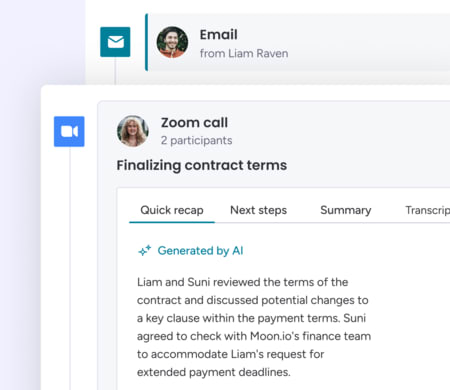Screen dimensions: 450x390
Task: Open the Zoom call host's avatar
Action: click(x=133, y=131)
